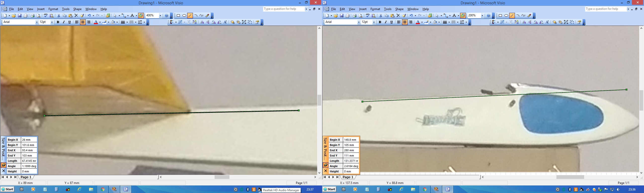644x193 pixels.
Task: Click the Format Painter in left window
Action: 82,16
